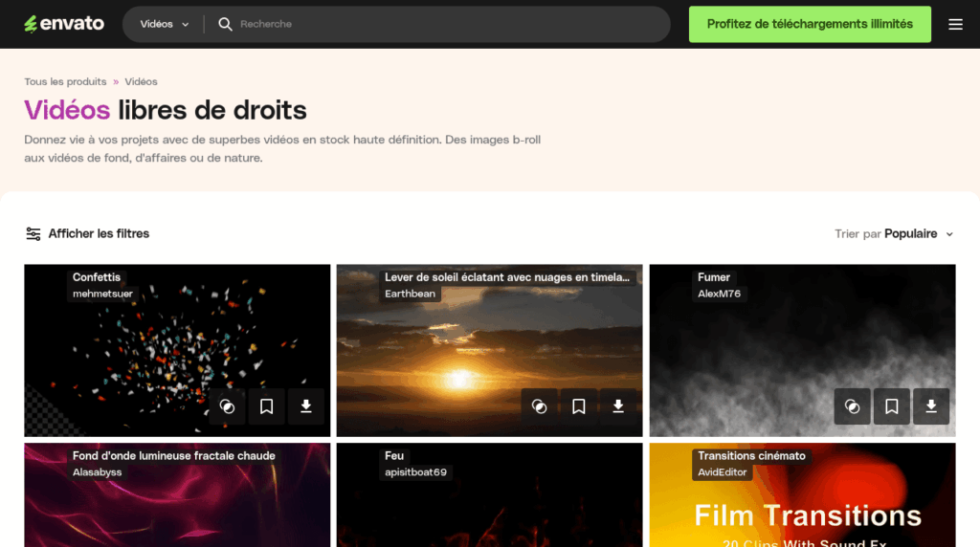Click the Vidéos breadcrumb link

point(141,82)
